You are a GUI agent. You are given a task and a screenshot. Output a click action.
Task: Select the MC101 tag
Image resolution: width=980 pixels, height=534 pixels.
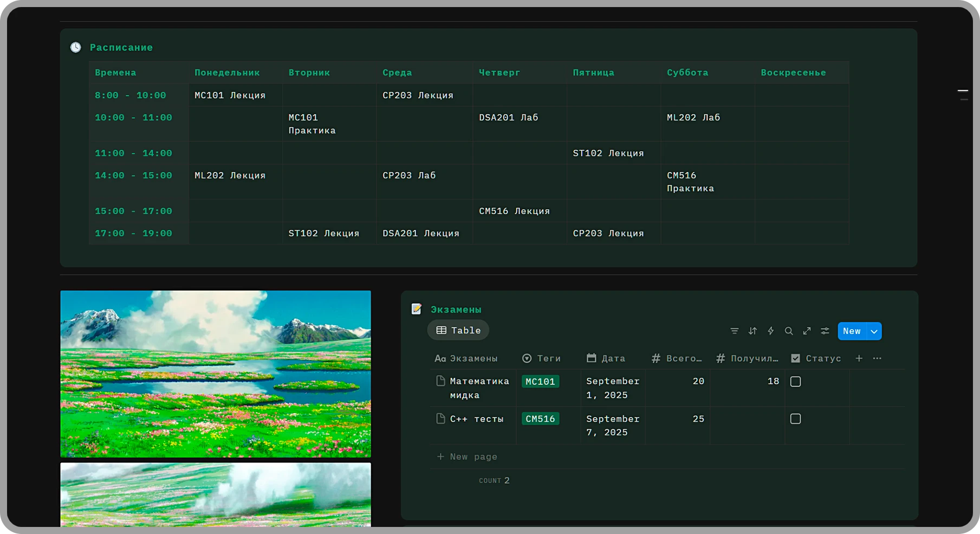[x=540, y=382]
